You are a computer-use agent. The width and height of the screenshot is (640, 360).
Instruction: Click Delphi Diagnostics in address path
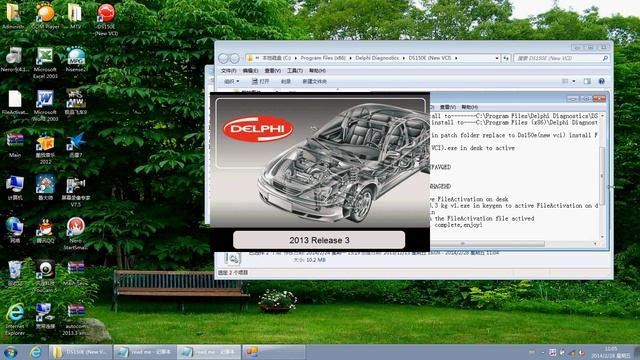pyautogui.click(x=377, y=58)
